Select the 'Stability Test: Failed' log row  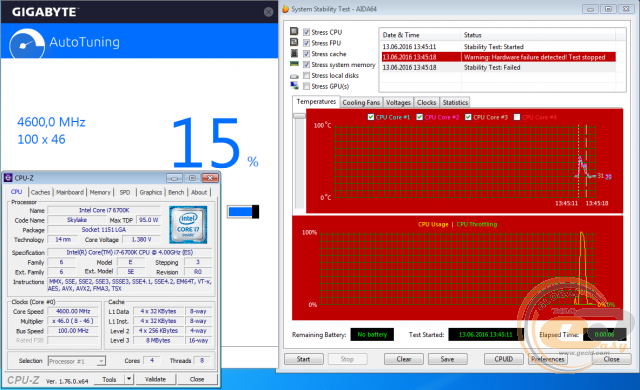(498, 67)
